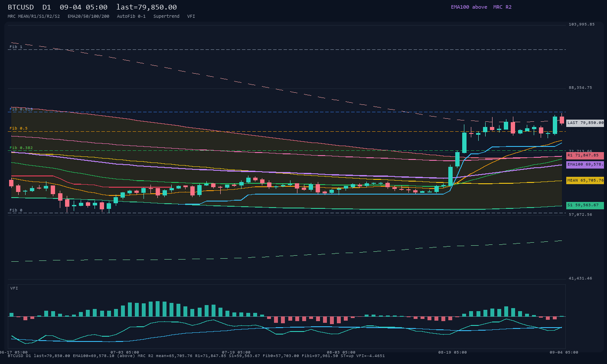The height and width of the screenshot is (364, 607).
Task: Click the yellow MEAN 65,705.76 price tag
Action: pyautogui.click(x=585, y=180)
